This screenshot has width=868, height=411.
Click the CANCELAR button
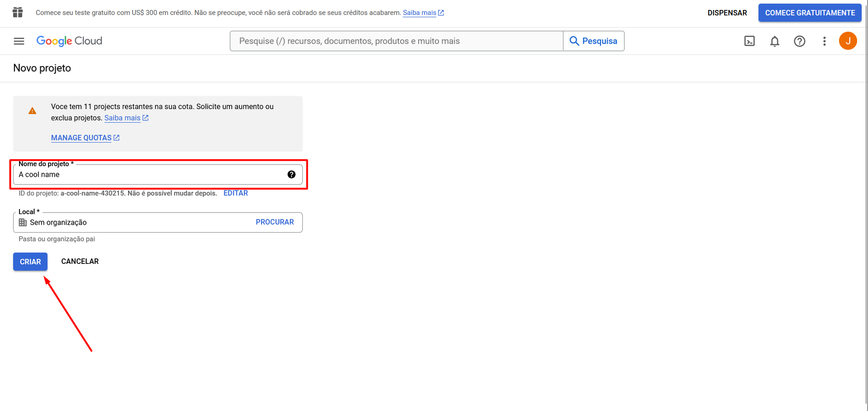pos(80,262)
